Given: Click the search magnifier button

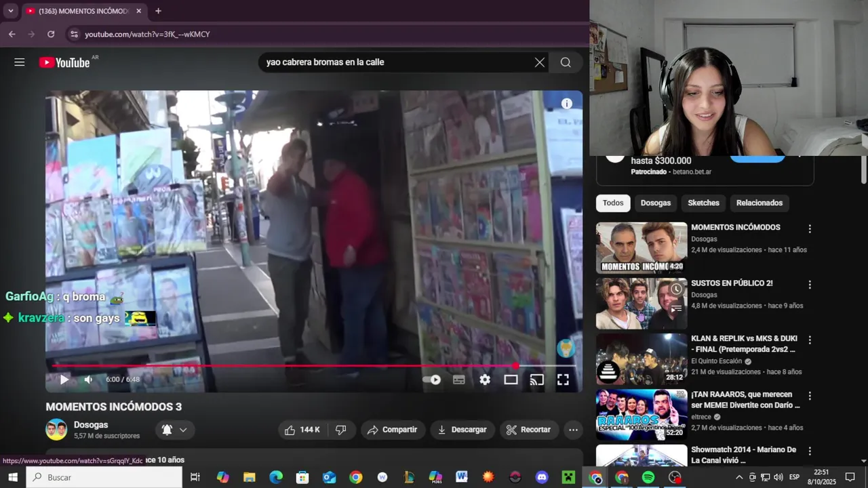Looking at the screenshot, I should pyautogui.click(x=566, y=62).
